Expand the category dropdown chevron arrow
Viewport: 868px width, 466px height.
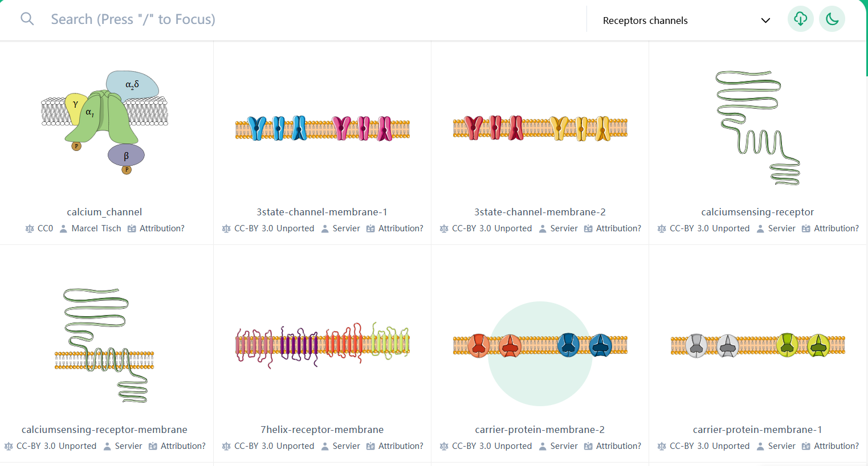[765, 21]
